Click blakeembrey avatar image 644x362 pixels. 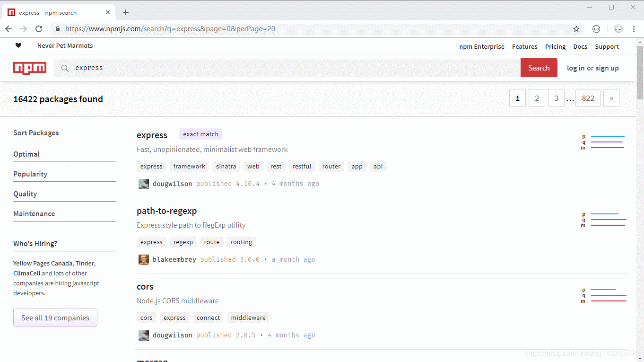[x=144, y=260]
